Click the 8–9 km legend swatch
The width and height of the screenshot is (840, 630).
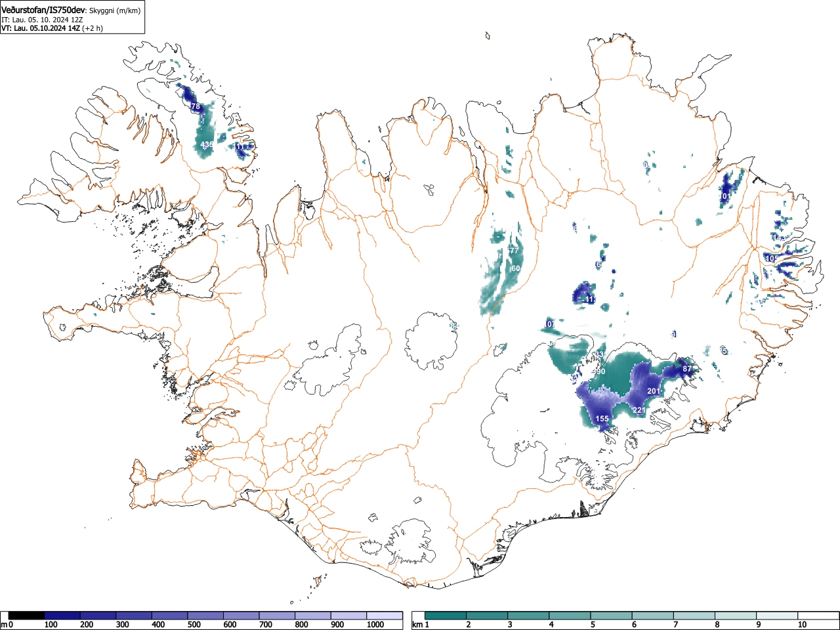[735, 616]
